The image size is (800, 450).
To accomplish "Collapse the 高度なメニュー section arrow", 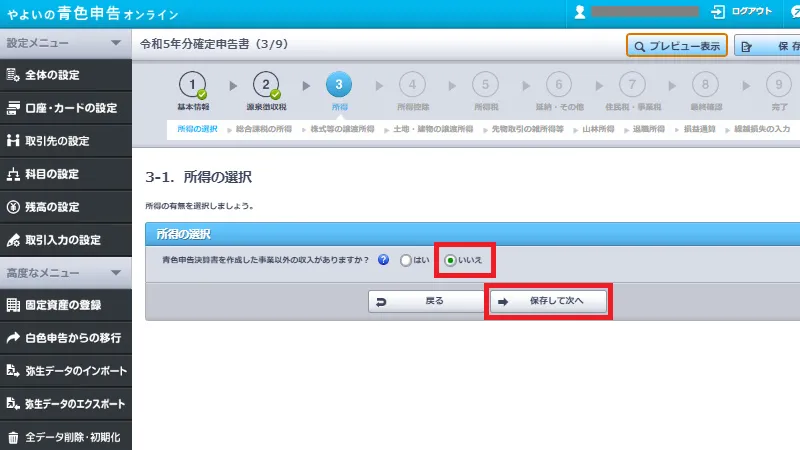I will coord(116,273).
